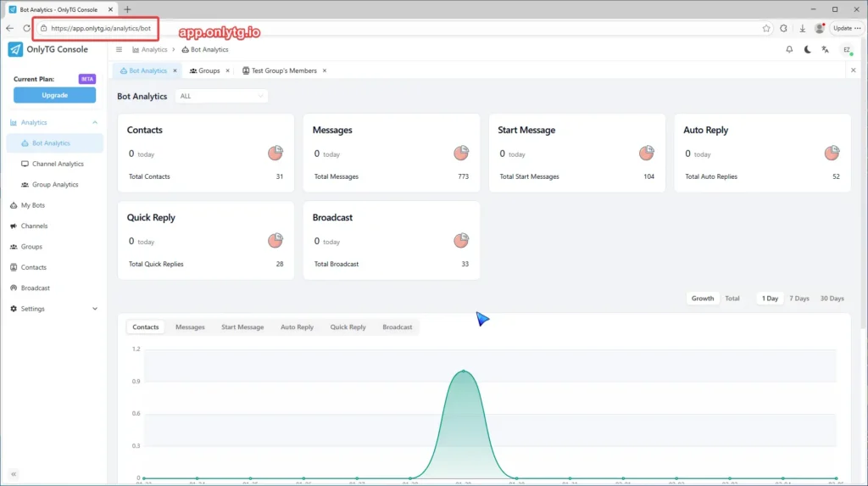The height and width of the screenshot is (486, 868).
Task: Open Channels from the sidebar
Action: [x=34, y=226]
